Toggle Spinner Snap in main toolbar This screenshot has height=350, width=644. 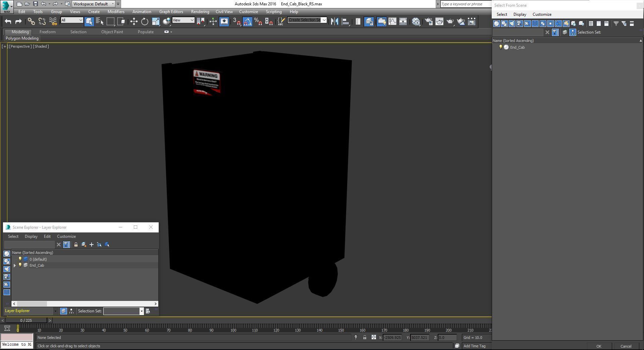[x=269, y=21]
